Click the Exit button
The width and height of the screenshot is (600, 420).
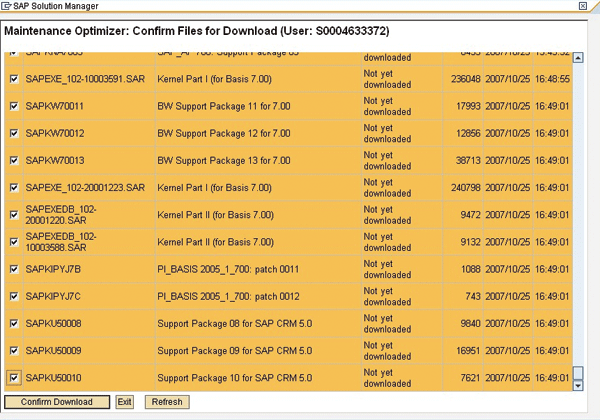124,402
